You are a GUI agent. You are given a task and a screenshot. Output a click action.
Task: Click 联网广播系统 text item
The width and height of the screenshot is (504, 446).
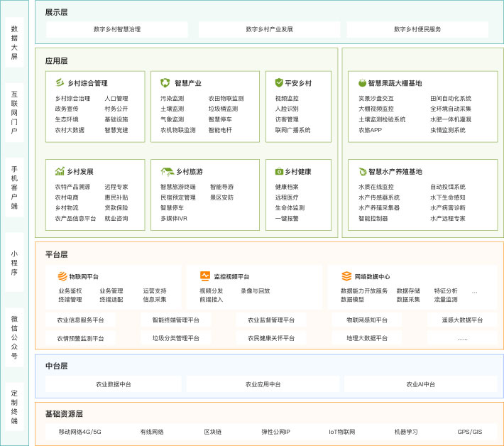[x=293, y=130]
